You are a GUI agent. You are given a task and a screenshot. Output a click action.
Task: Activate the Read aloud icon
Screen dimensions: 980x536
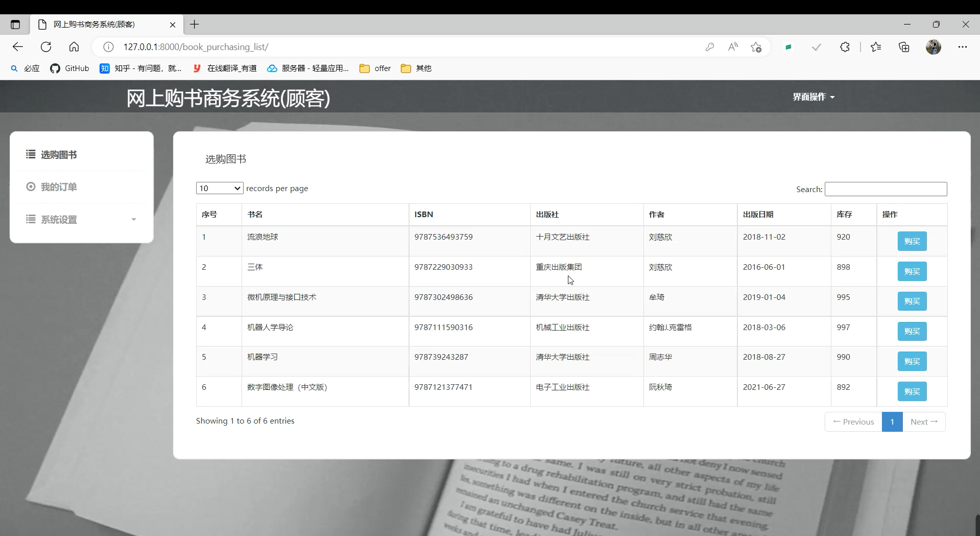click(733, 47)
